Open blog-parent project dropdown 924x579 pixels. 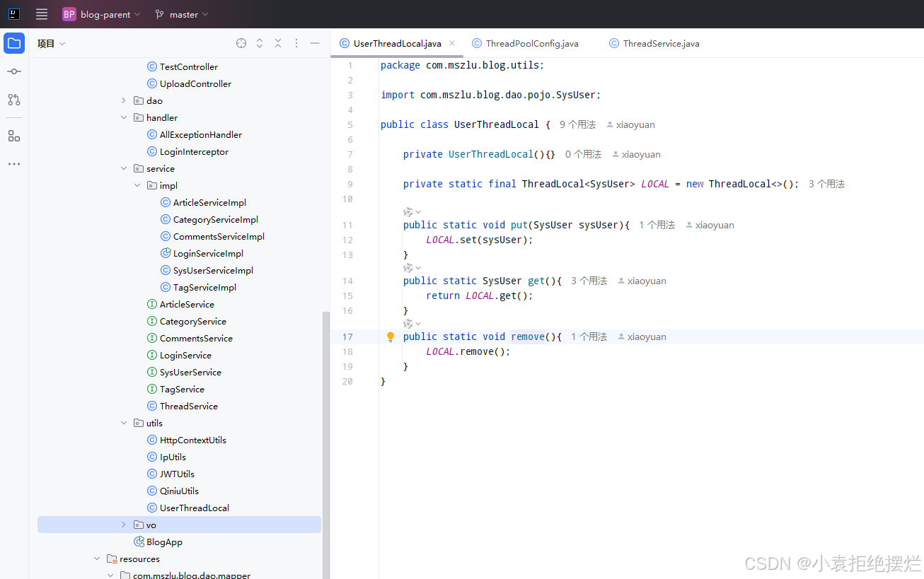click(110, 14)
